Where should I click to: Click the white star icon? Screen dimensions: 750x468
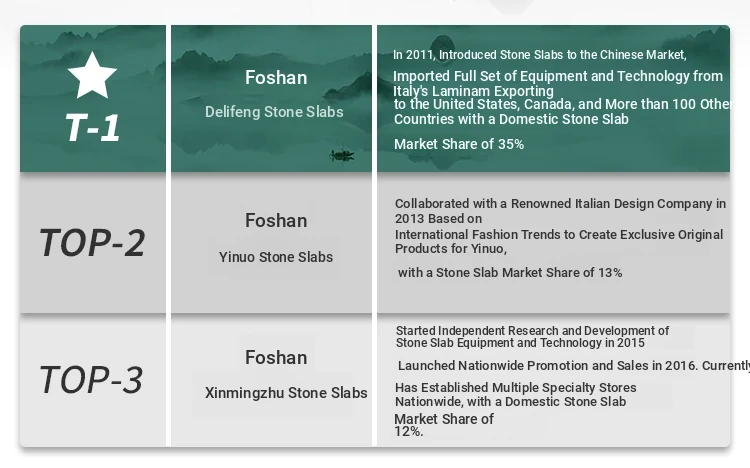click(x=93, y=76)
